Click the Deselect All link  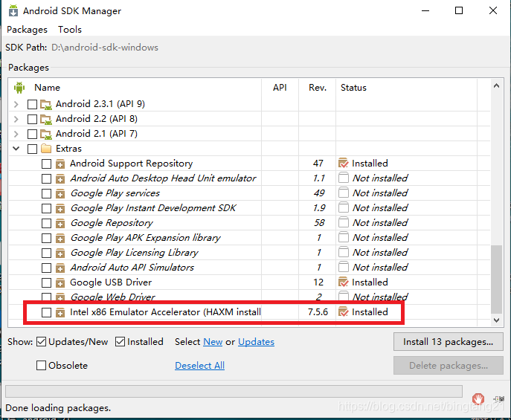200,366
